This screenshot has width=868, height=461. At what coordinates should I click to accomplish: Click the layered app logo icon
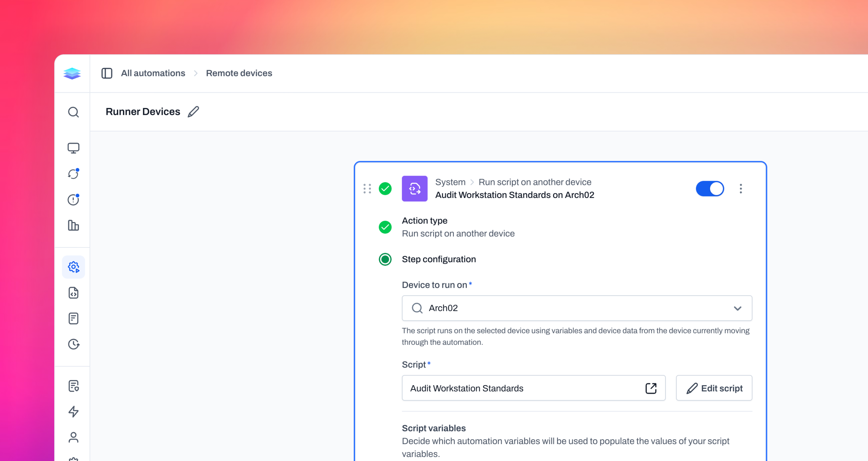72,73
